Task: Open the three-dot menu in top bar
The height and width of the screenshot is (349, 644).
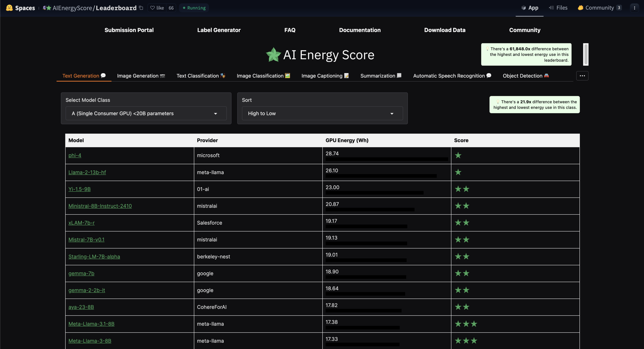Action: pos(634,8)
